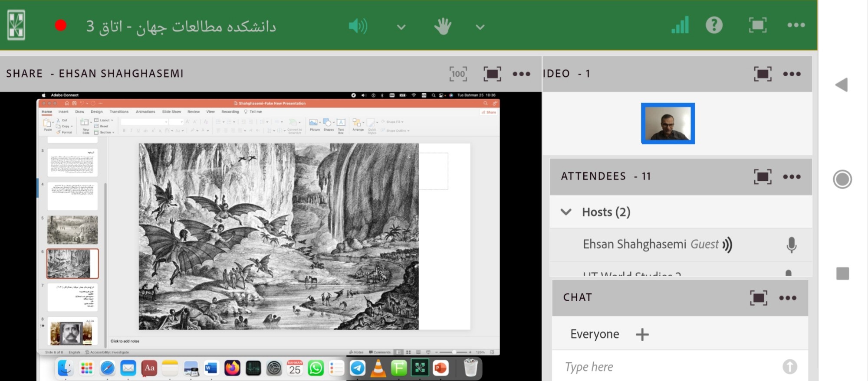
Task: Click the Paste button in ribbon
Action: (x=47, y=125)
